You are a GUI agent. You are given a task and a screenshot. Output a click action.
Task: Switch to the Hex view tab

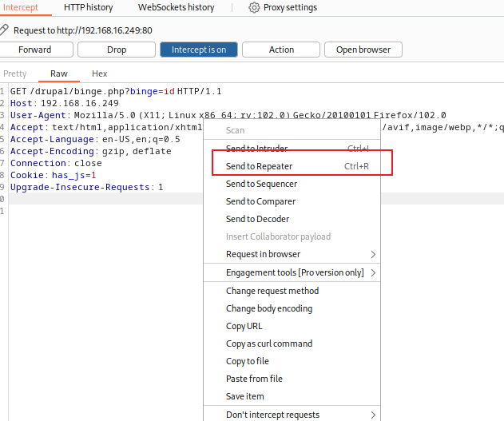[99, 73]
